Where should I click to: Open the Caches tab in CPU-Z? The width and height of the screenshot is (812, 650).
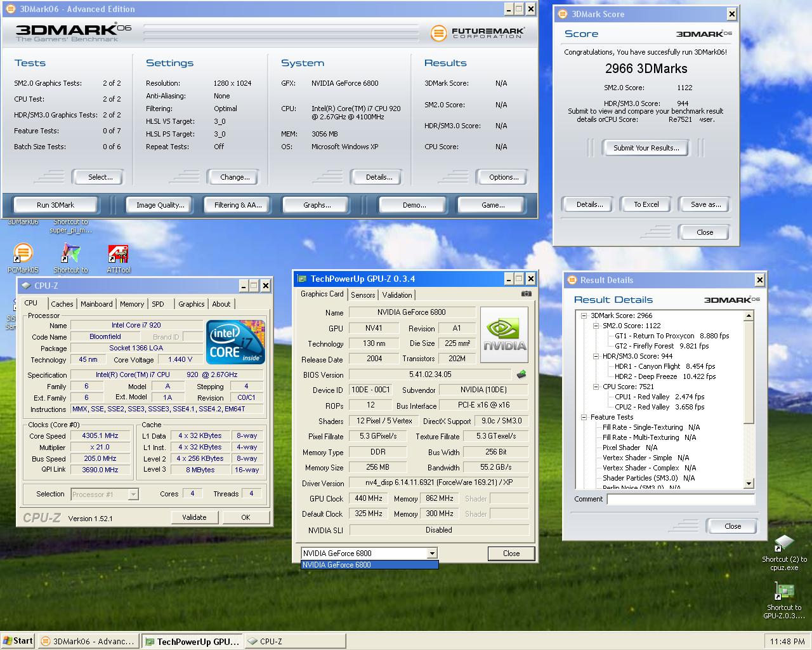click(62, 304)
